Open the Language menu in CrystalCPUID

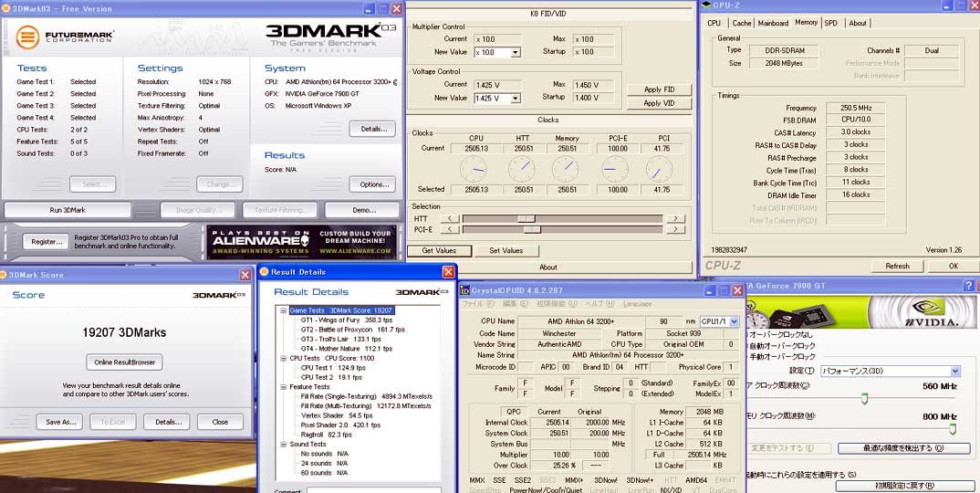point(638,304)
